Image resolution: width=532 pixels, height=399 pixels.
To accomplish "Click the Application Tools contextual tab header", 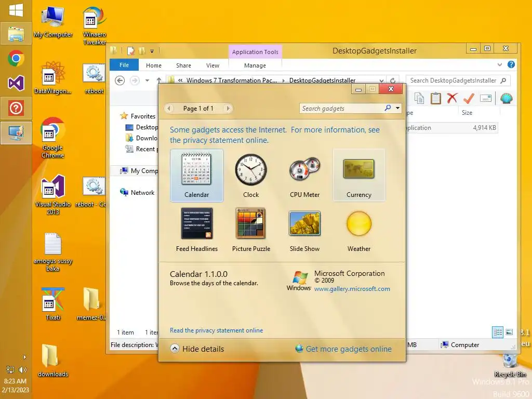I will pyautogui.click(x=255, y=51).
